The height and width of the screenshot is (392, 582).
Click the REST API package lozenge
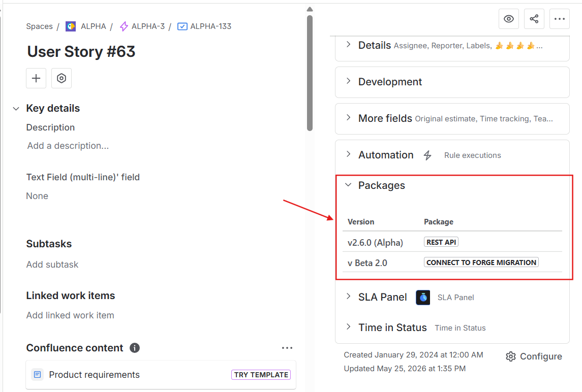coord(441,242)
